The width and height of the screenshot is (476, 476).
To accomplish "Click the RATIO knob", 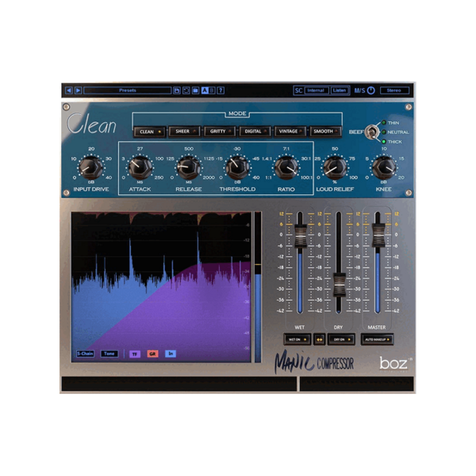I will (x=286, y=167).
